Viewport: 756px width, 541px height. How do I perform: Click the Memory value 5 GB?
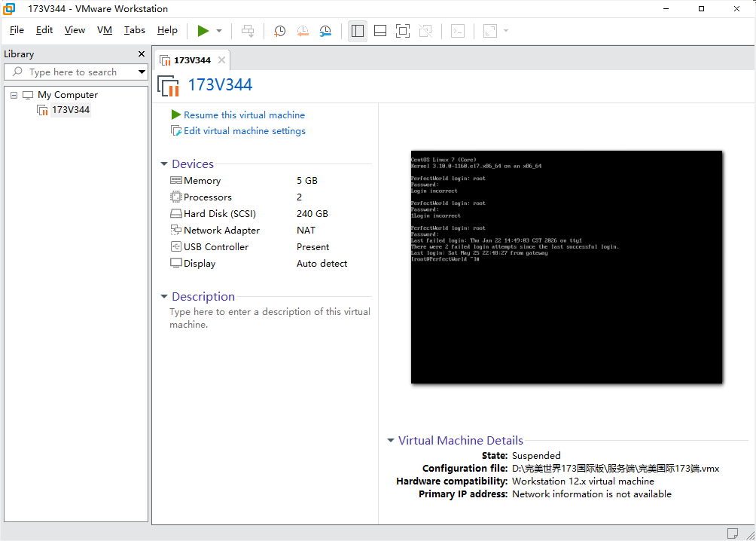[307, 181]
